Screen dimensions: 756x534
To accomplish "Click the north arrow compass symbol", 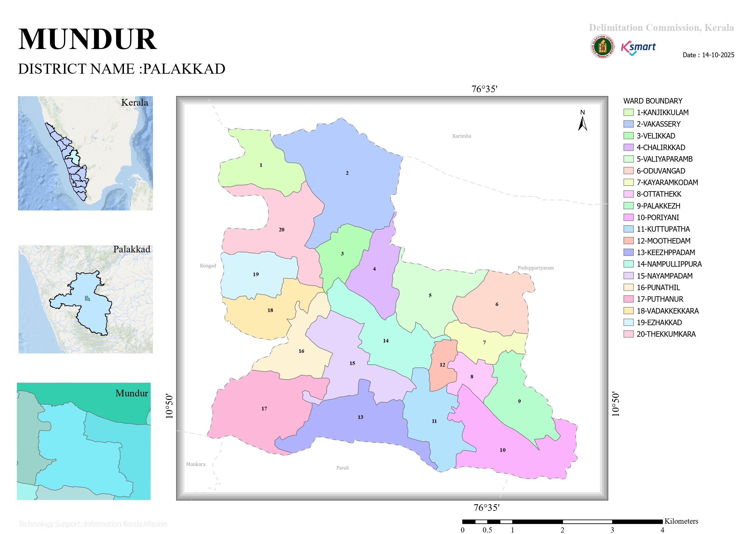I will [x=583, y=121].
